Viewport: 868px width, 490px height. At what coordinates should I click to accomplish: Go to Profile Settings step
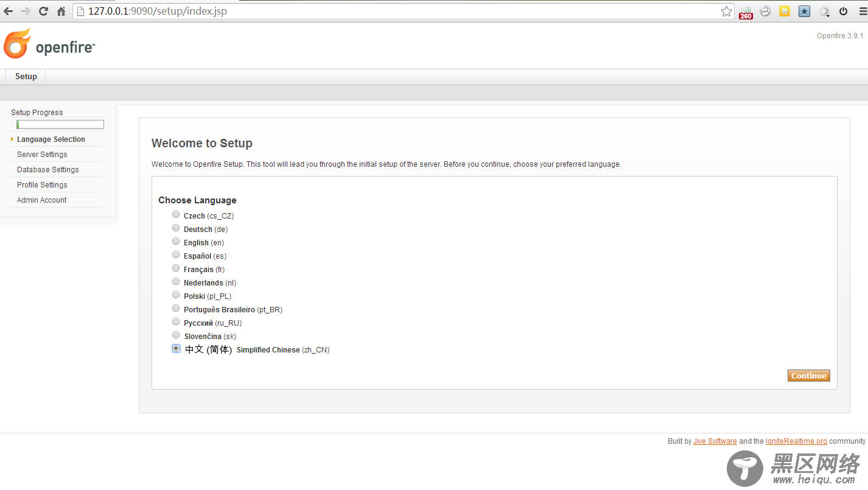(42, 185)
